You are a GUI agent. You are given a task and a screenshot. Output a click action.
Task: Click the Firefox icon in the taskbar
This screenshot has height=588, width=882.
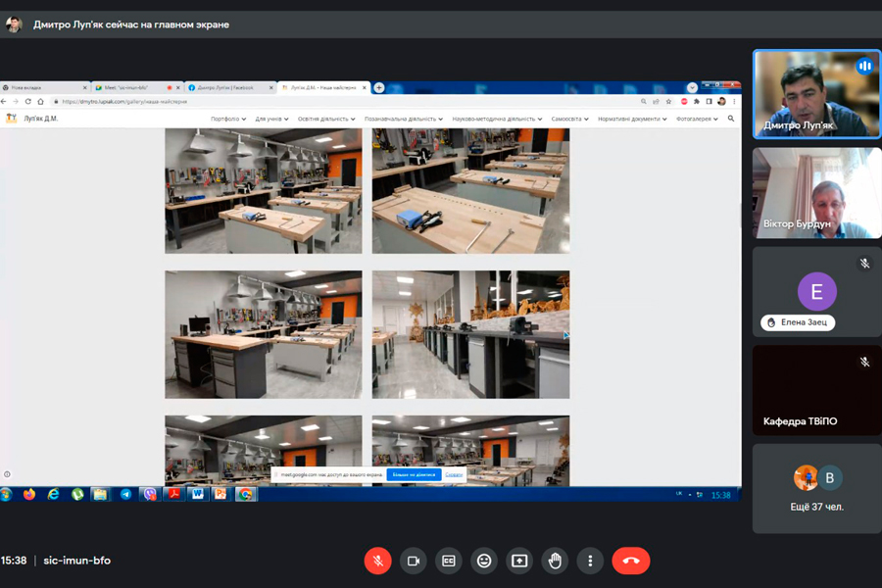click(x=29, y=494)
